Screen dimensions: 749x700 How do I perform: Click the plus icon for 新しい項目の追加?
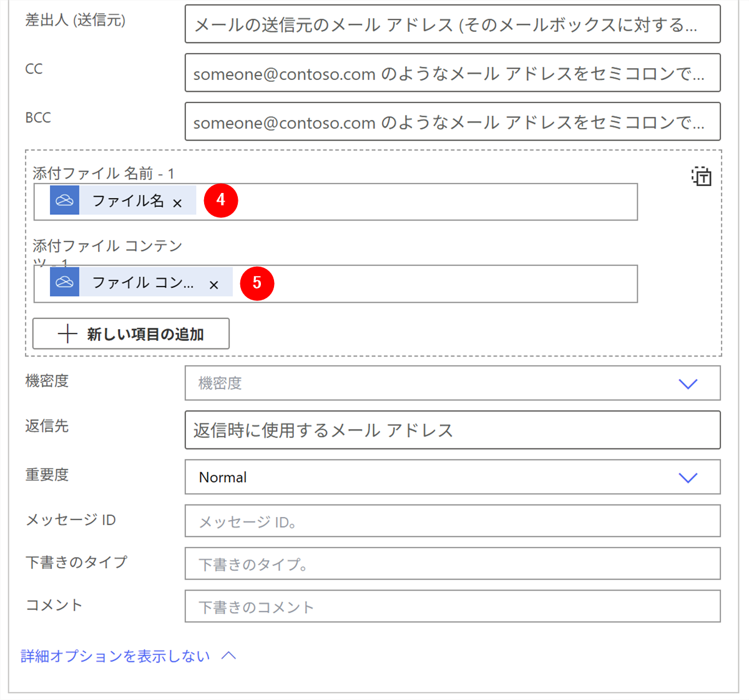pyautogui.click(x=67, y=334)
